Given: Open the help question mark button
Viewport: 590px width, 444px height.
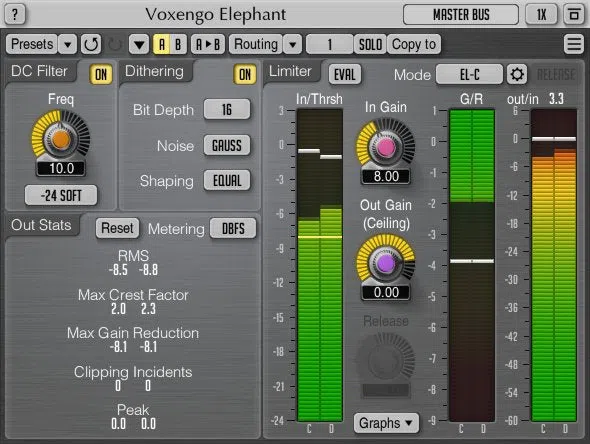Looking at the screenshot, I should coord(15,14).
